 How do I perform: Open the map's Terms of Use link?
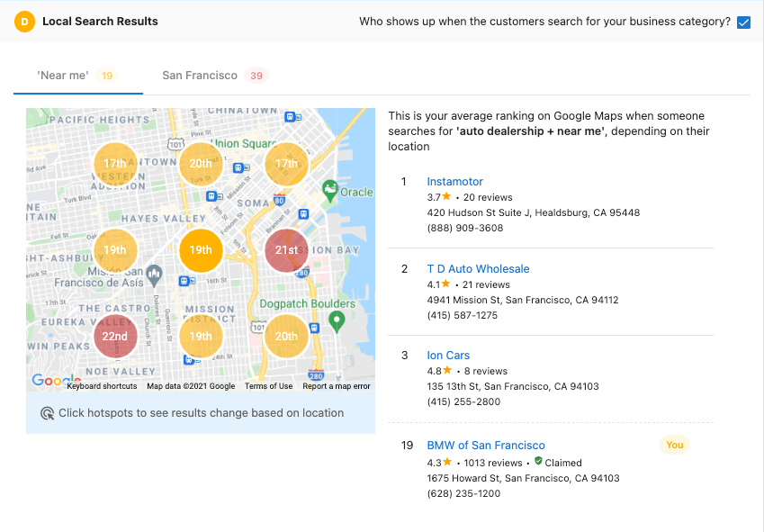(268, 386)
